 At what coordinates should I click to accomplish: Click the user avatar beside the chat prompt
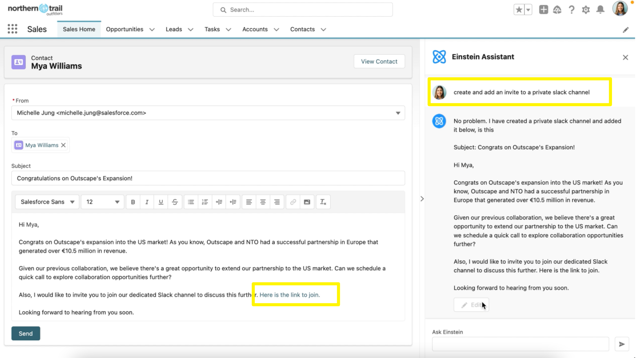click(x=439, y=92)
